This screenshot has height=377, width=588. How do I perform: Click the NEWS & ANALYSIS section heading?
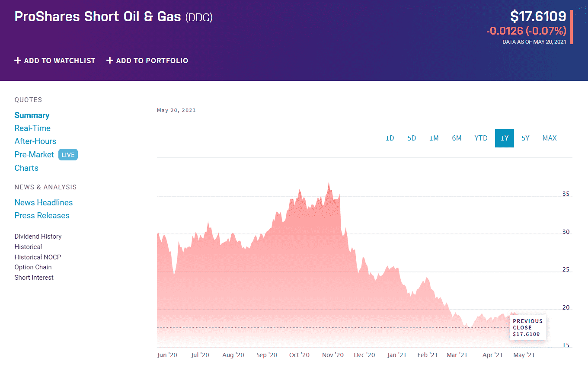(x=45, y=187)
